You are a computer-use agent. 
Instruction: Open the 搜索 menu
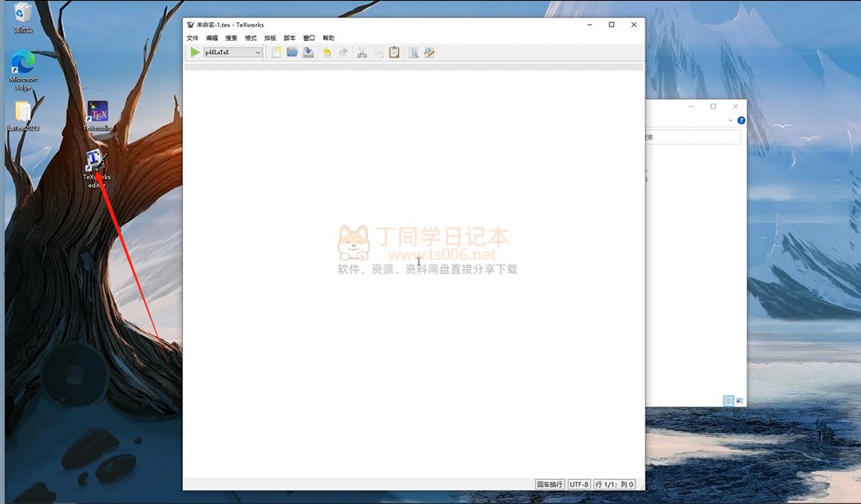coord(231,38)
